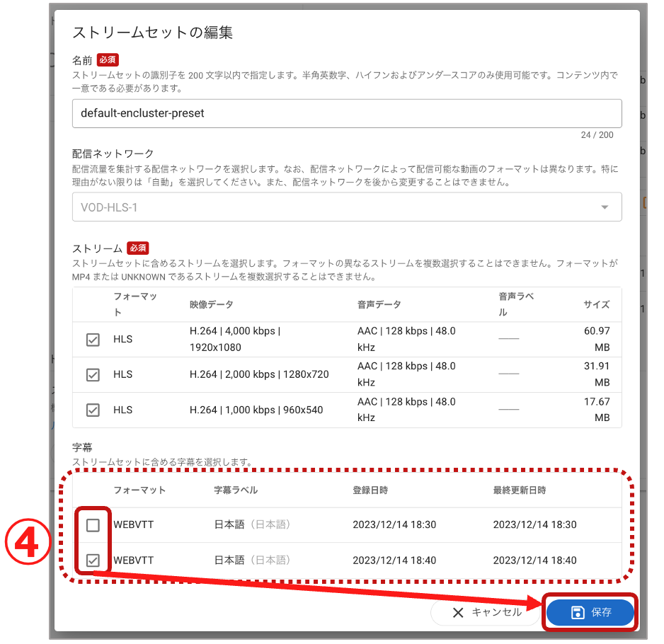Click the H.264 4,000 kbps 1920x1080 cell
The image size is (664, 644).
point(235,339)
